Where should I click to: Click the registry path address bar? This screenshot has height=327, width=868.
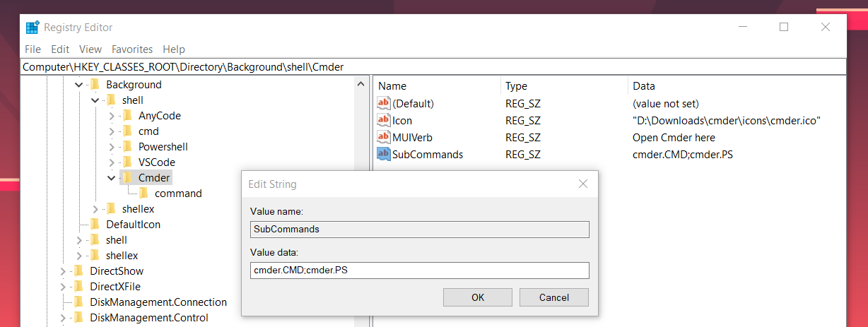433,67
